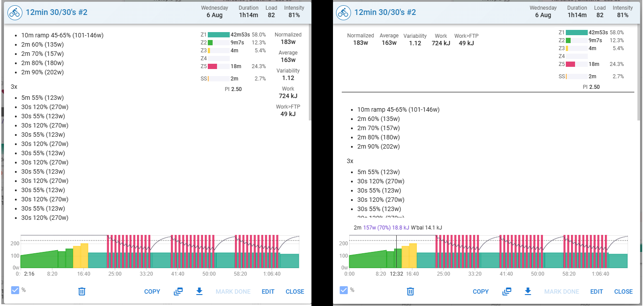Download the workout from the left panel
Viewport: 644px width, 306px height.
(199, 291)
